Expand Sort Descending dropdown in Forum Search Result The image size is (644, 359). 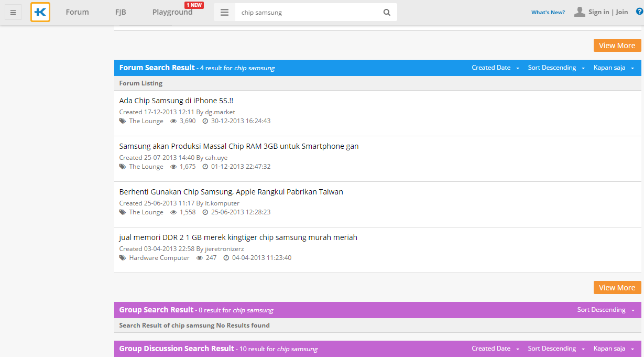coord(556,68)
